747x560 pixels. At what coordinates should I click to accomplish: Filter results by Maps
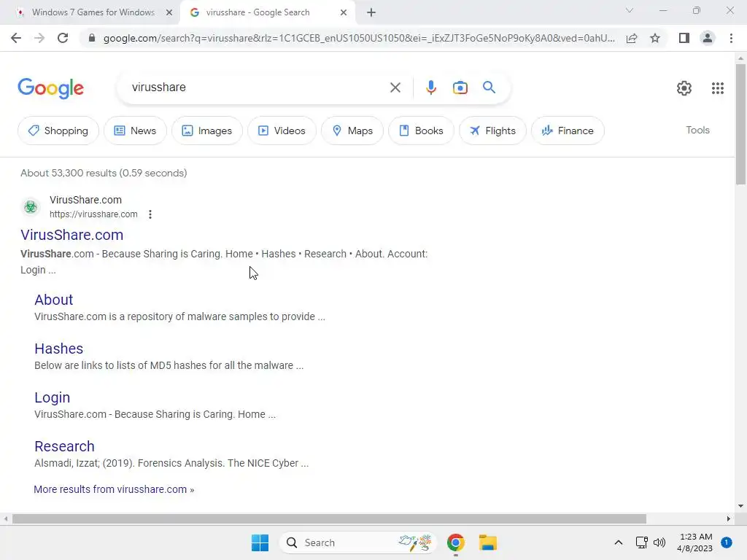[352, 131]
